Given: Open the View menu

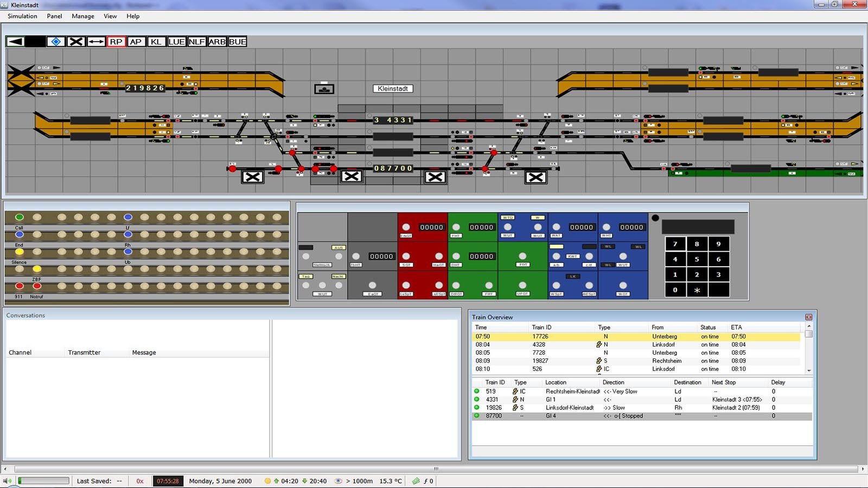Looking at the screenshot, I should (110, 16).
